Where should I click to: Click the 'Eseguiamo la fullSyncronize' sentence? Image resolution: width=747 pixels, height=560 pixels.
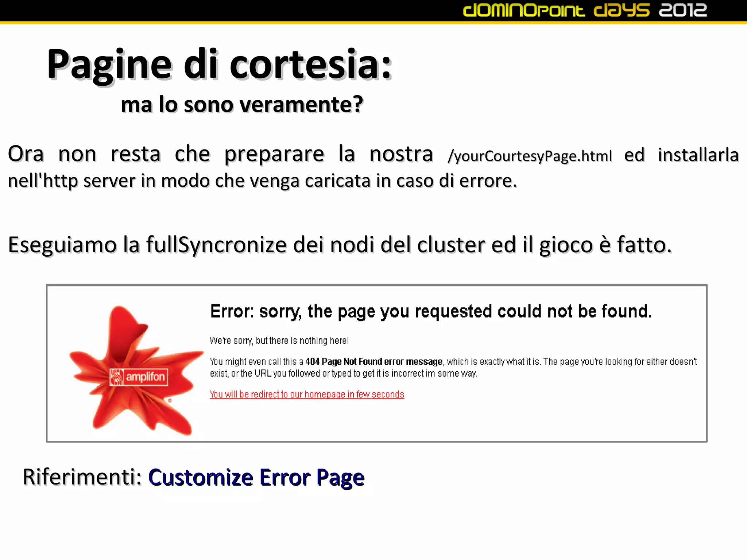pyautogui.click(x=340, y=245)
